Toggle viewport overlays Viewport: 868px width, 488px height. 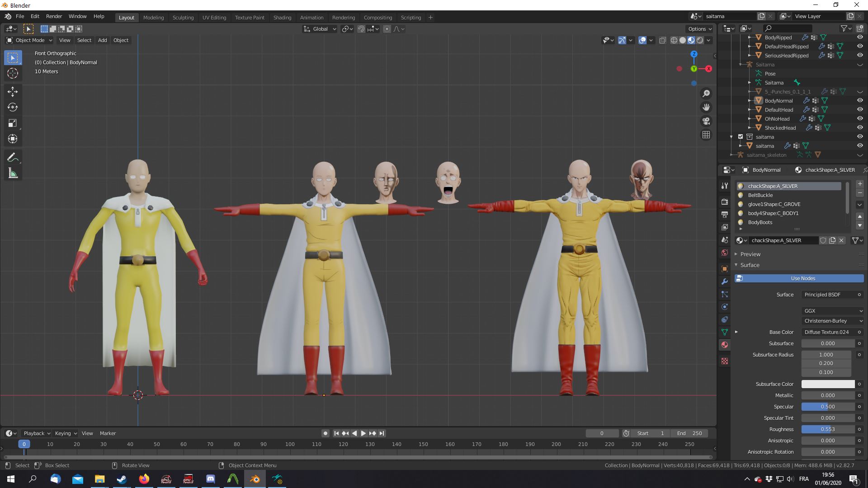[642, 40]
